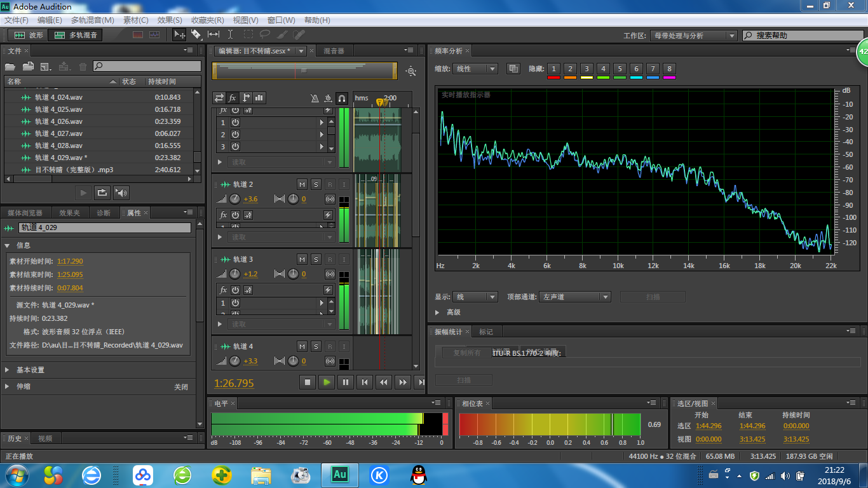
Task: Open file icon in the Files panel
Action: [10, 66]
